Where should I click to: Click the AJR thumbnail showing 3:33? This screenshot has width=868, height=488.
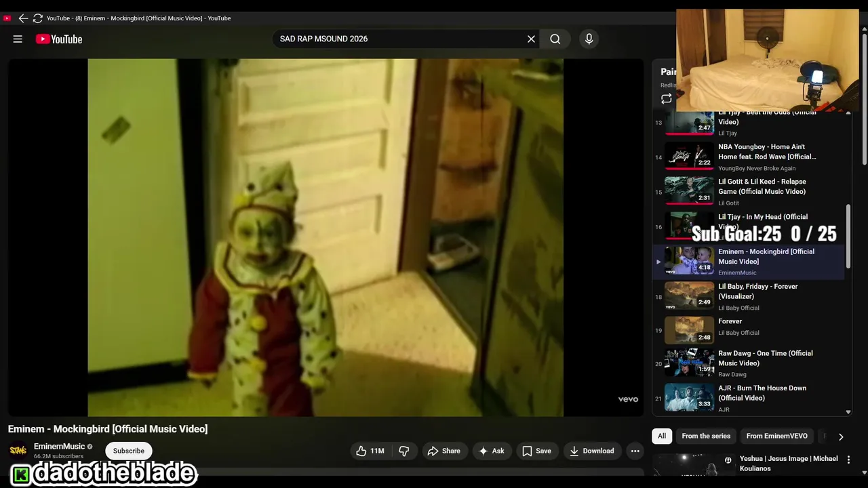click(x=690, y=398)
